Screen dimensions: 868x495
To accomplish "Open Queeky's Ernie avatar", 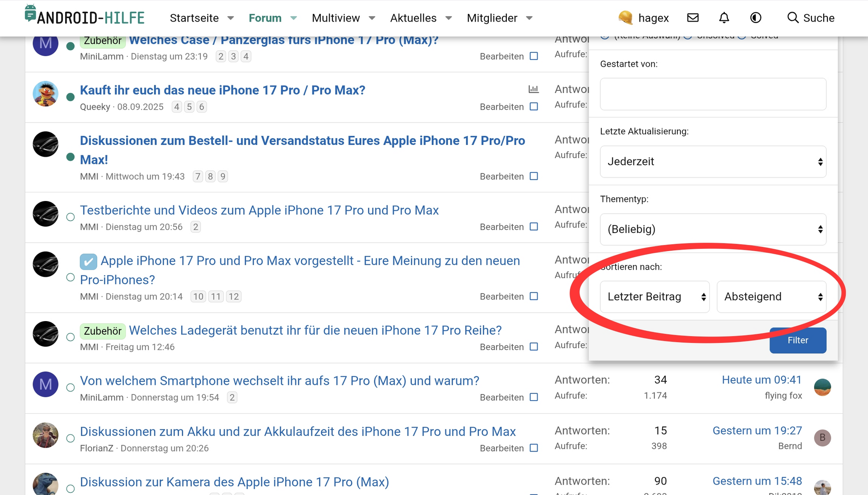I will pyautogui.click(x=46, y=93).
